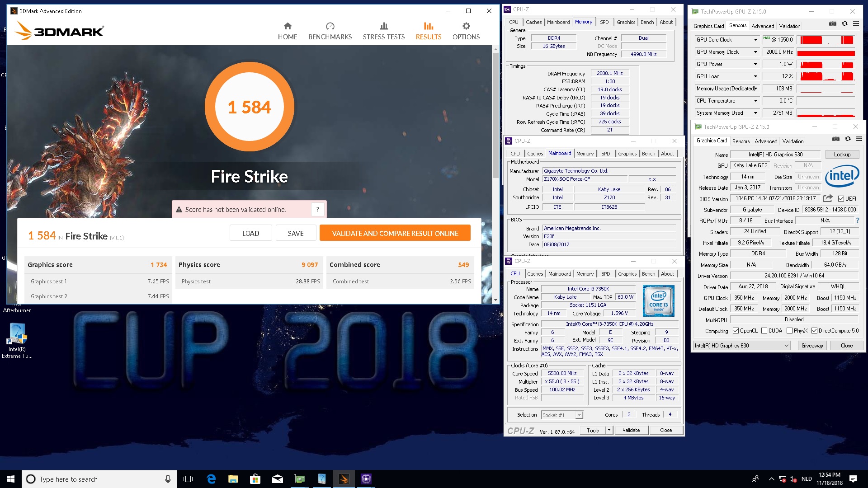The height and width of the screenshot is (488, 868).
Task: Toggle the PhysX checkbox
Action: click(x=789, y=331)
